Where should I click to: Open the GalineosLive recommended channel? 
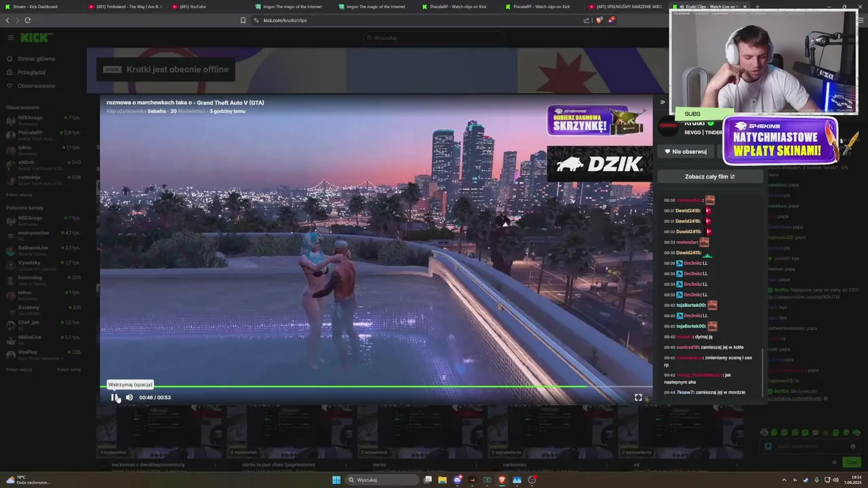click(x=43, y=249)
